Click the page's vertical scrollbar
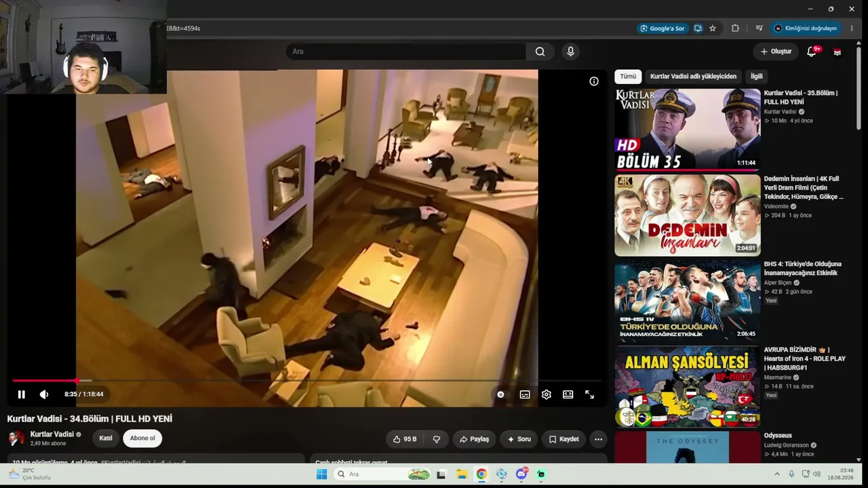This screenshot has height=488, width=868. 859,88
